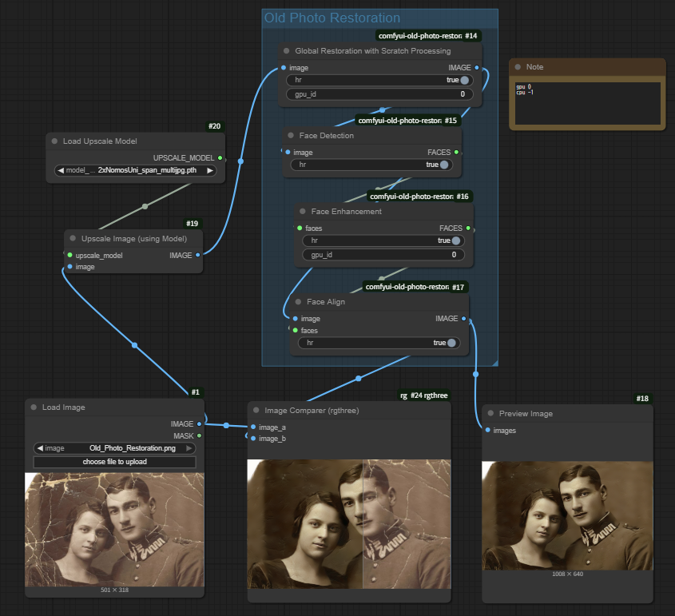Disable the hr toggle in Face Detection
The image size is (675, 616).
[444, 165]
